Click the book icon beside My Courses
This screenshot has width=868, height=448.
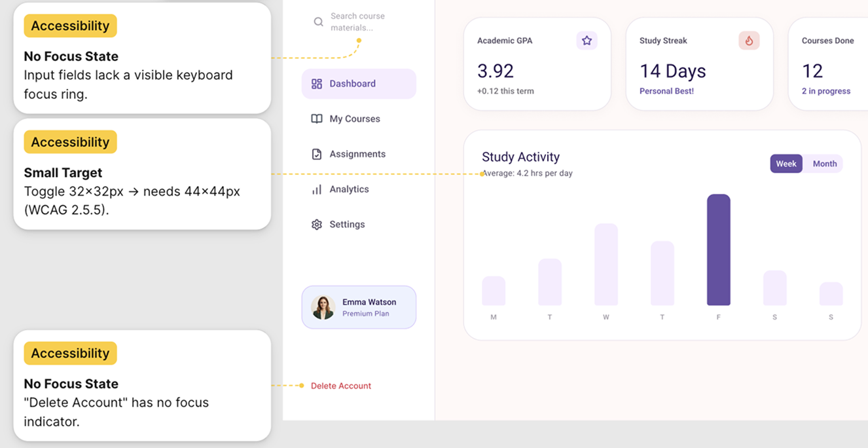(x=317, y=119)
